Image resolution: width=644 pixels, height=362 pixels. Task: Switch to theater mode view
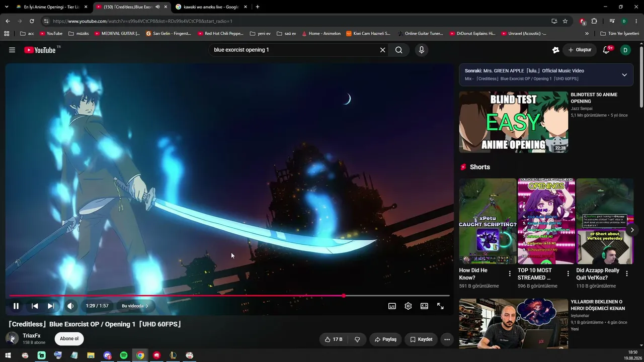tap(424, 306)
